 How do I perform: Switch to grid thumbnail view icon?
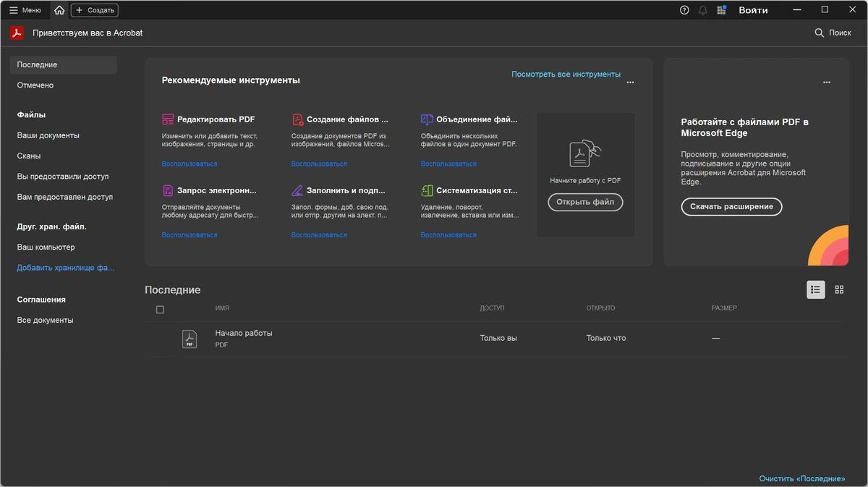(x=839, y=289)
